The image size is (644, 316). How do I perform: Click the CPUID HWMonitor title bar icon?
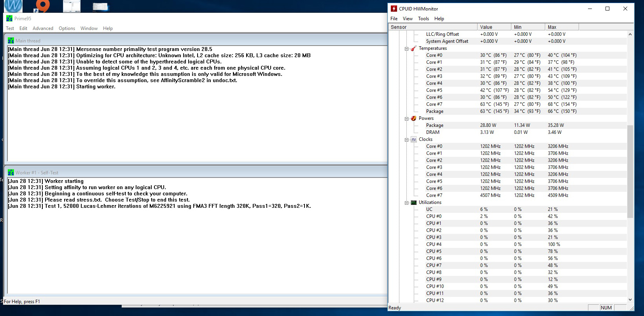394,9
